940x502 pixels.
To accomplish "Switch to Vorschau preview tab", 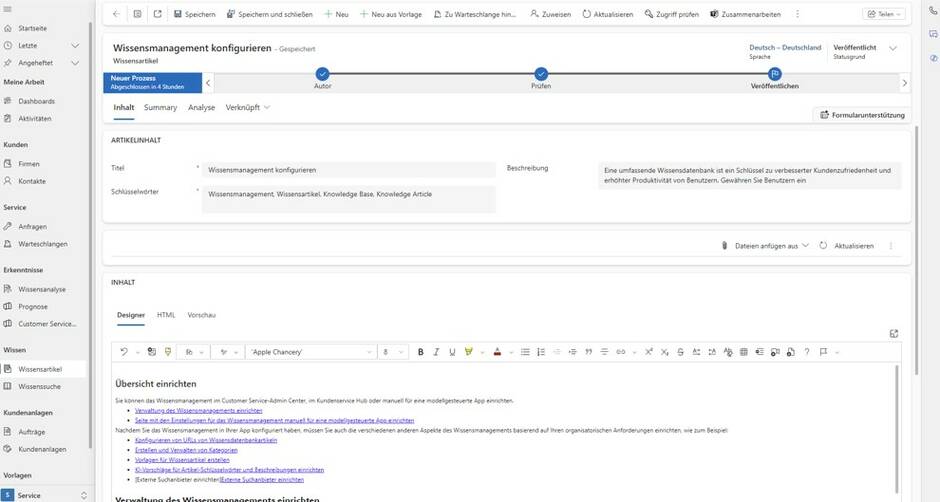I will point(201,315).
